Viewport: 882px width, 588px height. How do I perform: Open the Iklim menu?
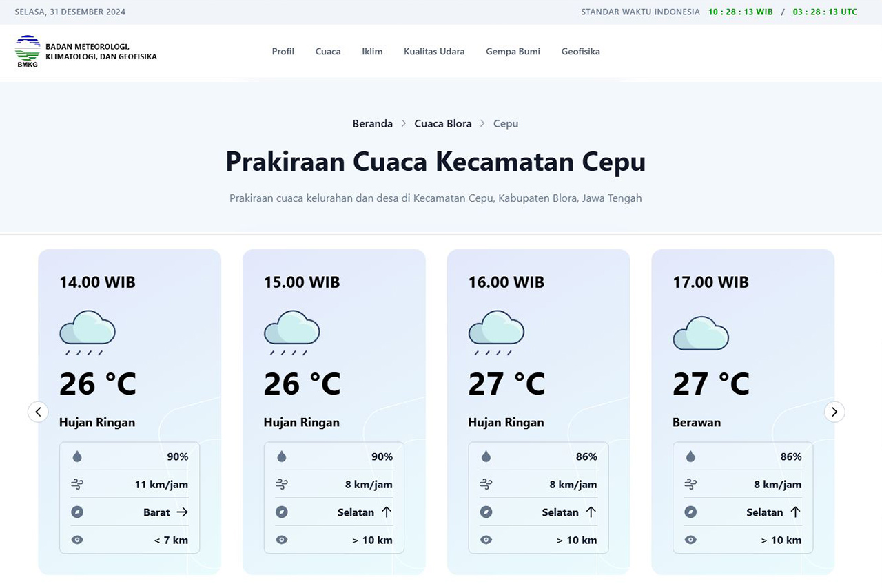(372, 52)
